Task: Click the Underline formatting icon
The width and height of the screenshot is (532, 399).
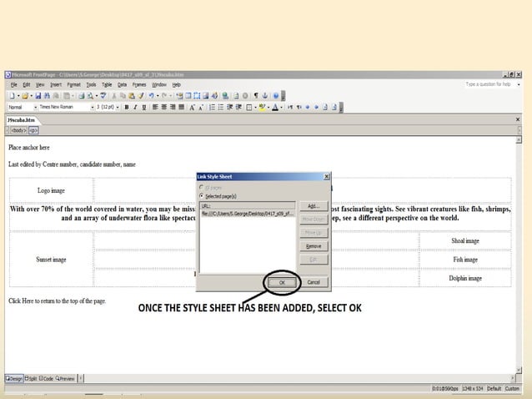Action: tap(143, 108)
